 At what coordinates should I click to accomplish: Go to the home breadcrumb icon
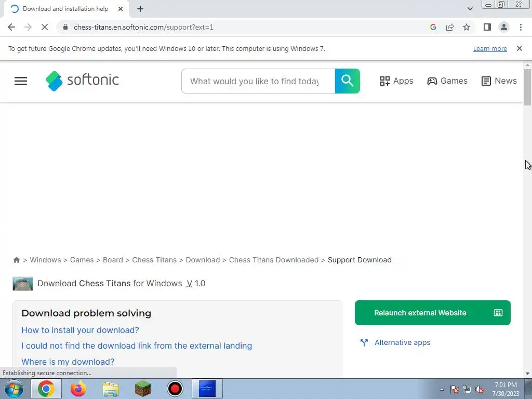point(16,260)
